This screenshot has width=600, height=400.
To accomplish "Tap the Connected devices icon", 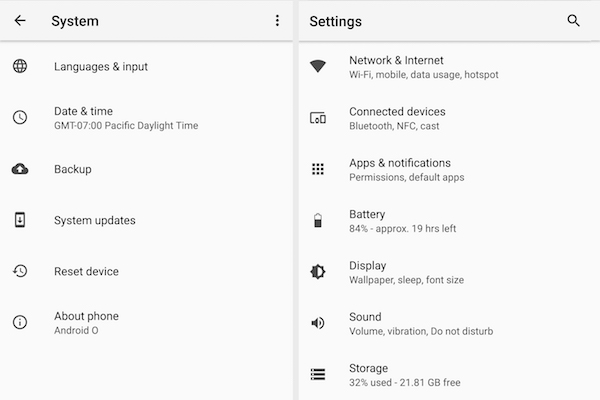I will pyautogui.click(x=318, y=118).
